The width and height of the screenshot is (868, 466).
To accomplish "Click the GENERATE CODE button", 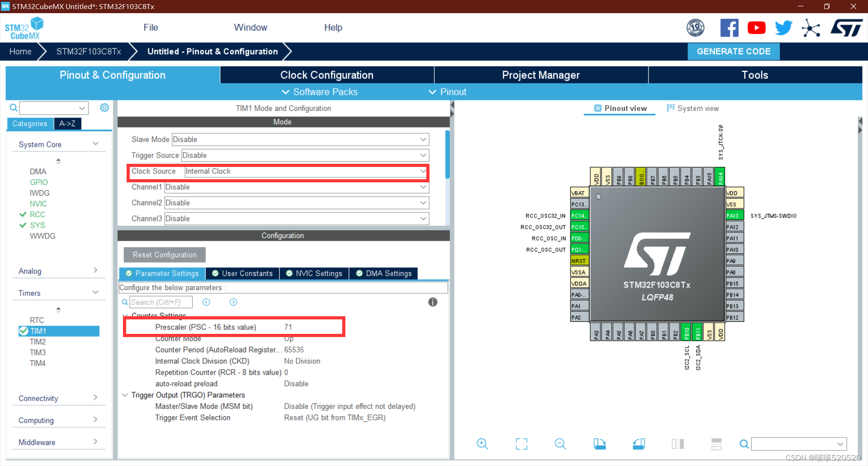I will tap(734, 52).
